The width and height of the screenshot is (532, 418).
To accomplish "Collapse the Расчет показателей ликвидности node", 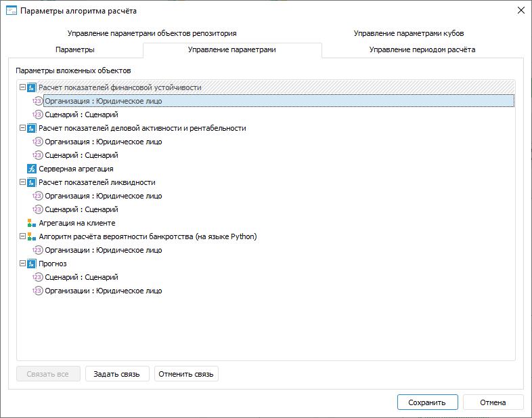I will pos(22,182).
